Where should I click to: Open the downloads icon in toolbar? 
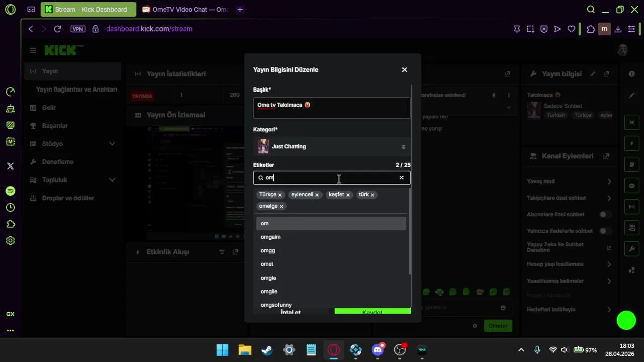click(x=618, y=29)
